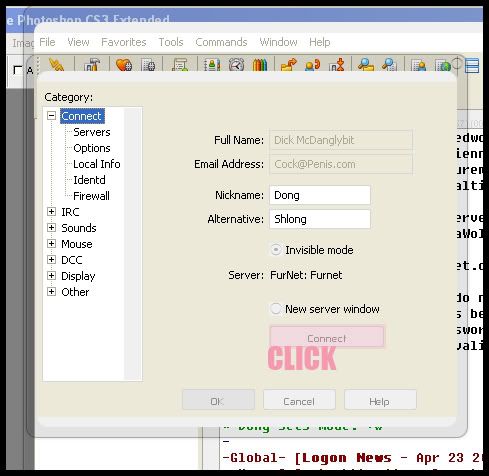Viewport: 489px width, 476px height.
Task: Click the alarm clock Timer icon
Action: (x=236, y=64)
